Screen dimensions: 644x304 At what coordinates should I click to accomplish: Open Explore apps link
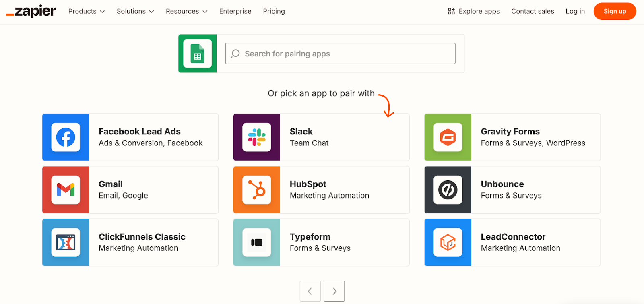coord(474,11)
